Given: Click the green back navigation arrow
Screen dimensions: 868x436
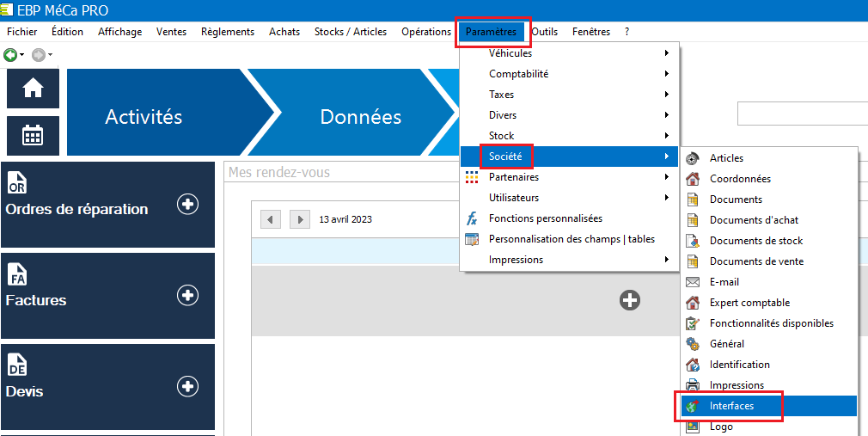Looking at the screenshot, I should tap(10, 54).
